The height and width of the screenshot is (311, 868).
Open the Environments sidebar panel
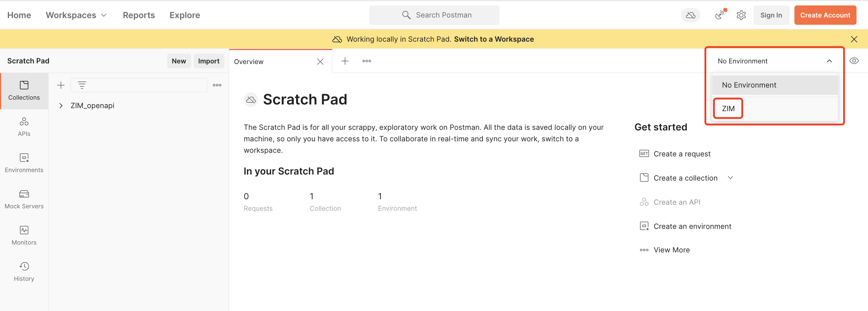[24, 163]
